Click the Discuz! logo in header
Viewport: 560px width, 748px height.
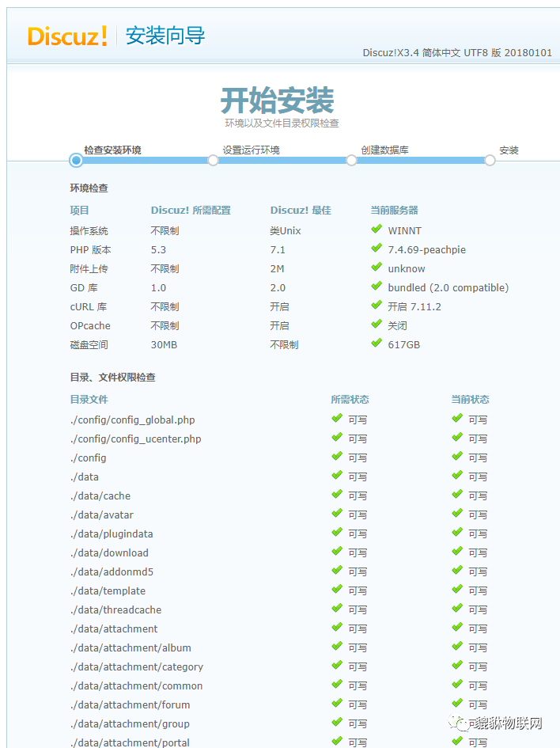[67, 36]
